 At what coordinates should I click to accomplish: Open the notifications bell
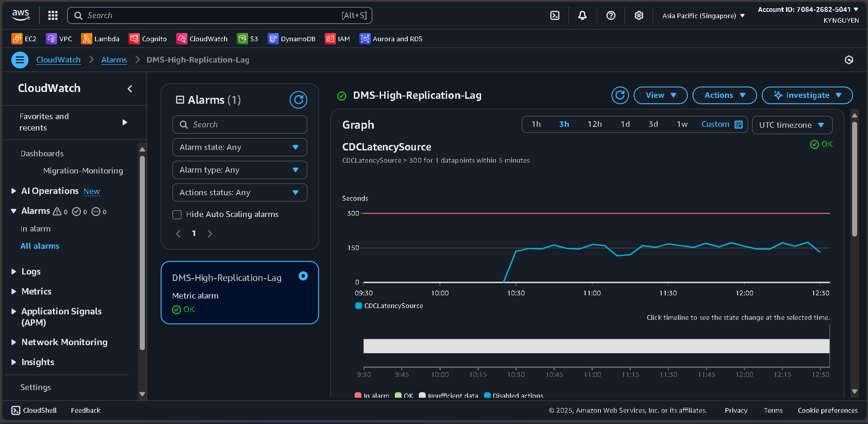click(x=582, y=15)
